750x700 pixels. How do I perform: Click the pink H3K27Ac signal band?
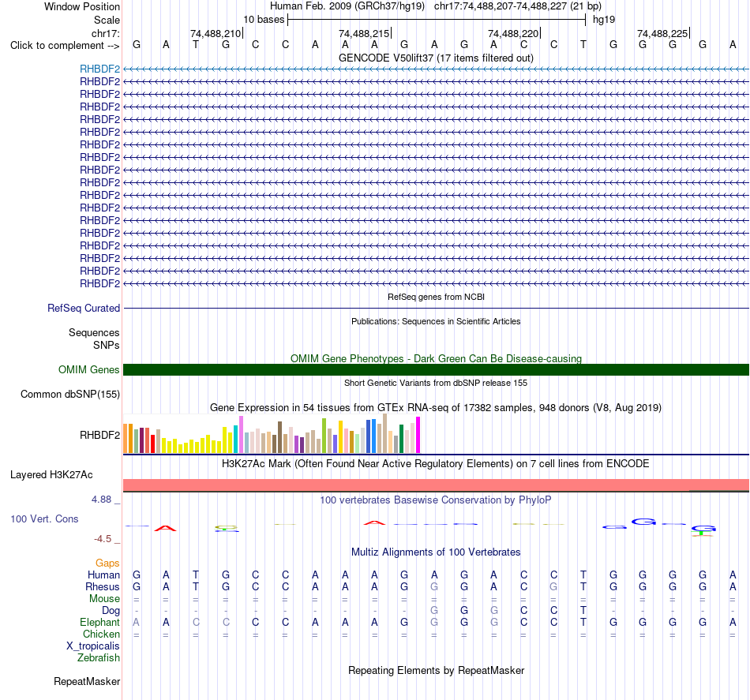tap(436, 485)
